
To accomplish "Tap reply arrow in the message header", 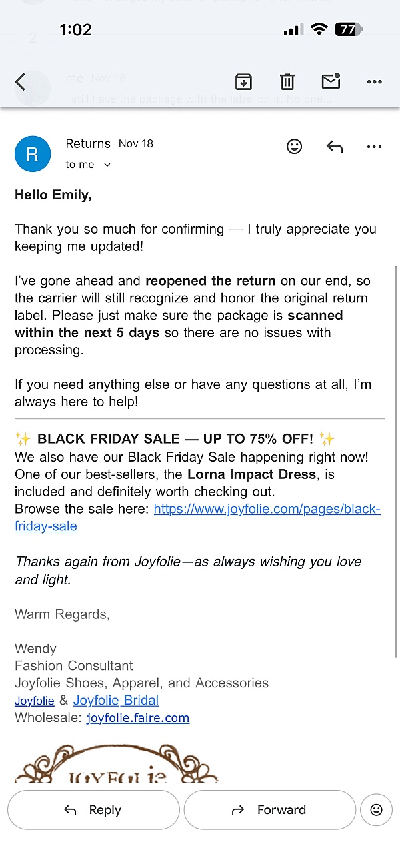I will 335,147.
